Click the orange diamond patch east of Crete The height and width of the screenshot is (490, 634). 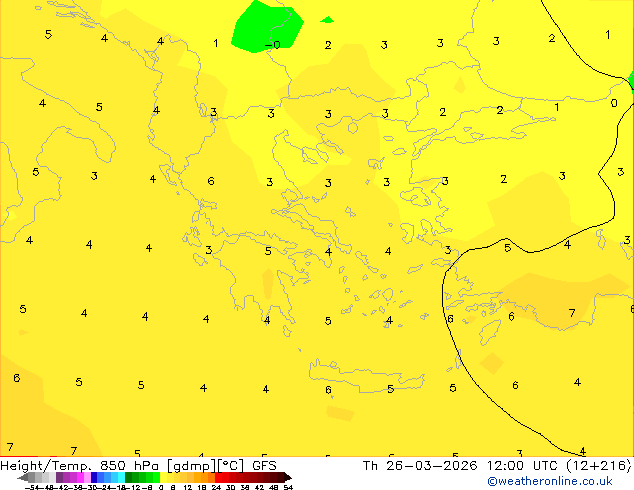pos(492,363)
